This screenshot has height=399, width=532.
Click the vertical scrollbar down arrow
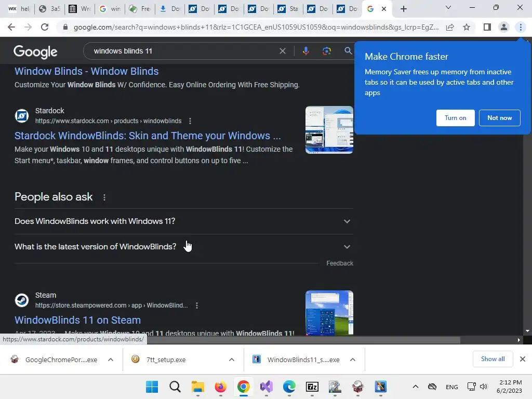pos(527,331)
